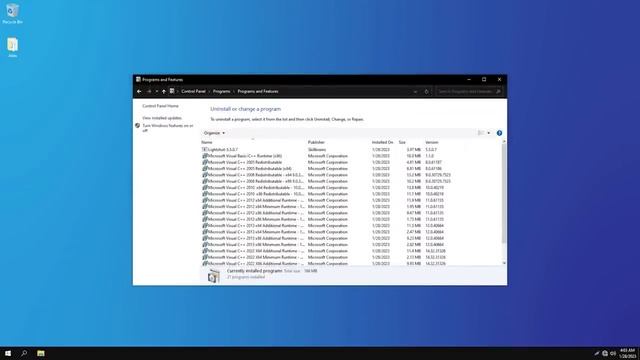Click installed programs icon in details pane
This screenshot has width=640, height=360.
(x=213, y=276)
